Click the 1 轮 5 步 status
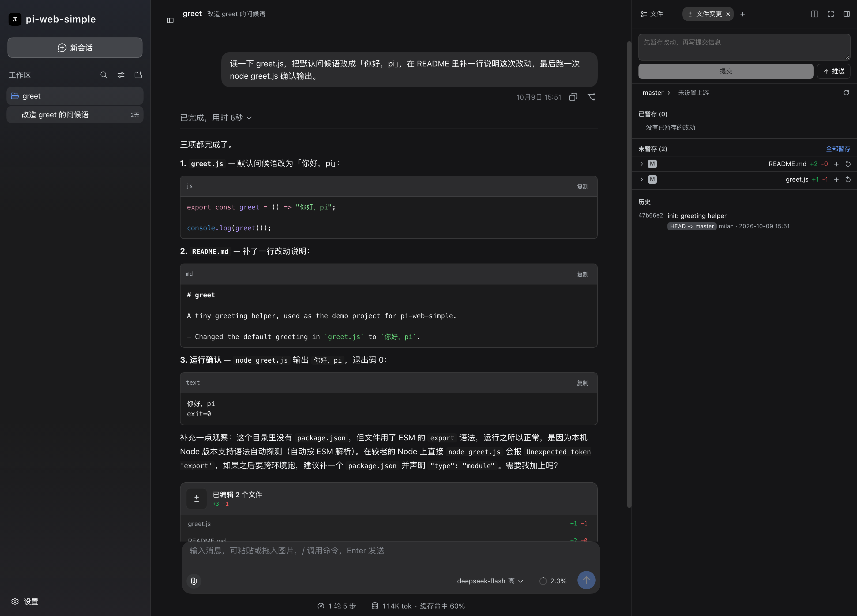Viewport: 857px width, 616px height. [337, 606]
